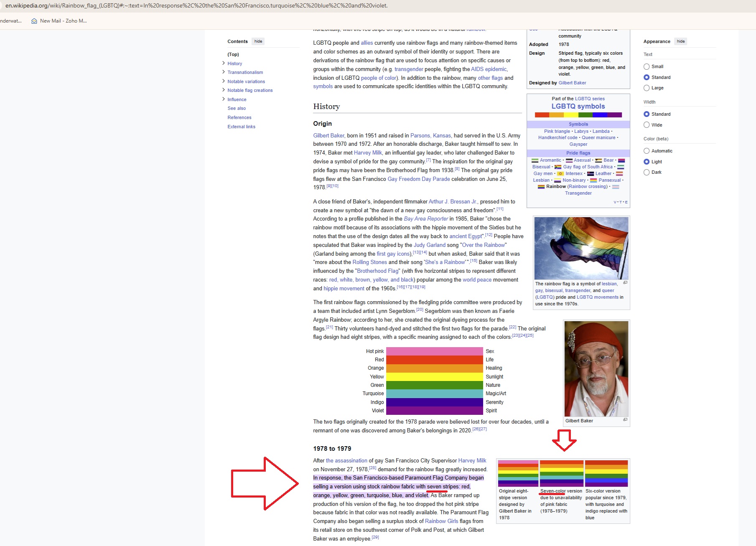
Task: Go to External links in contents
Action: pos(241,127)
